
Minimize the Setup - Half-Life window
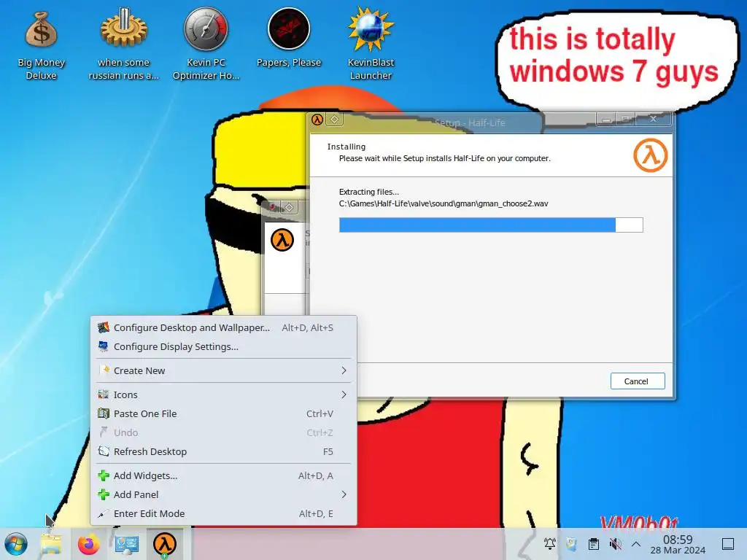(x=606, y=120)
